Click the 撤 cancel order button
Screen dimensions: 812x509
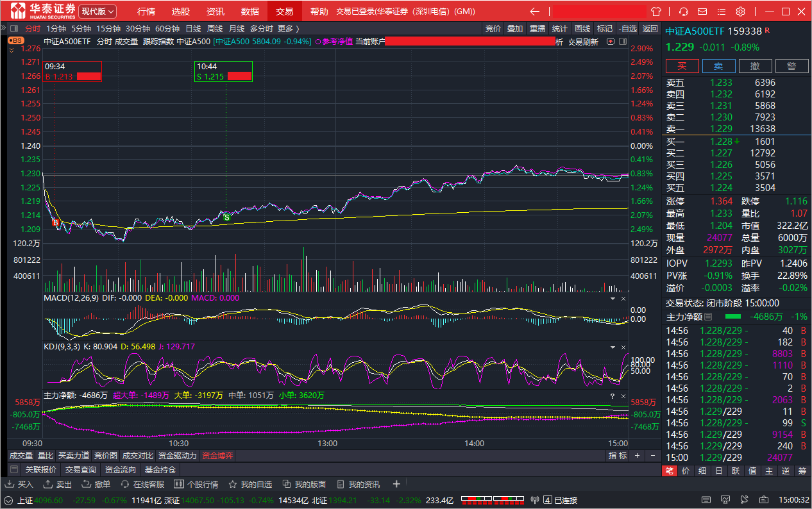tap(755, 66)
